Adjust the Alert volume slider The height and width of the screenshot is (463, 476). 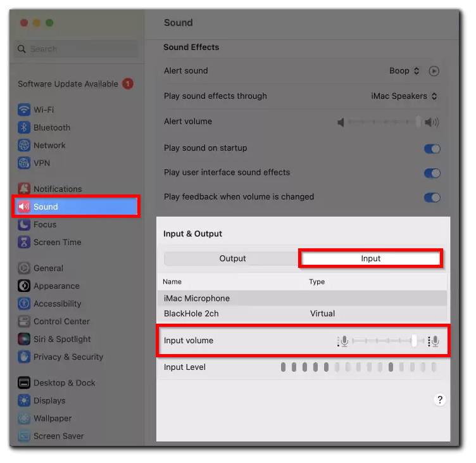[384, 122]
